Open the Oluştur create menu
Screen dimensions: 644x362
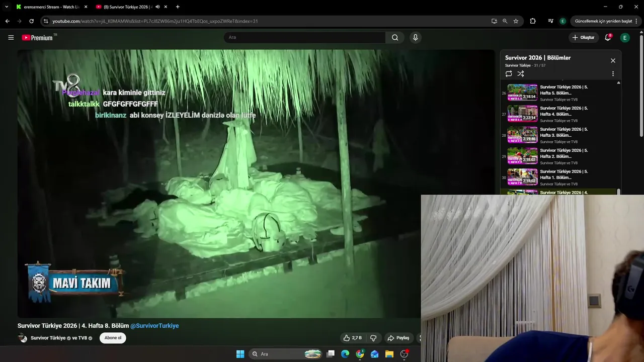(584, 38)
